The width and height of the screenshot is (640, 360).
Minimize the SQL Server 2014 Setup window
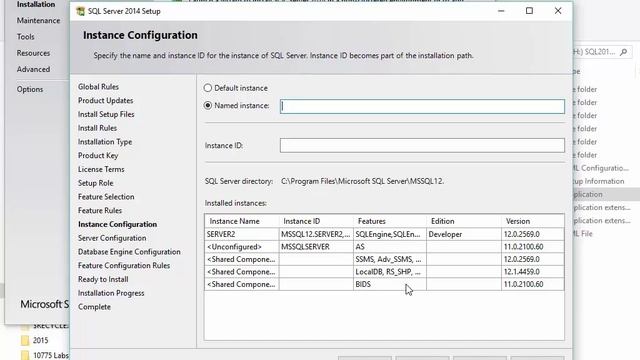[x=501, y=11]
